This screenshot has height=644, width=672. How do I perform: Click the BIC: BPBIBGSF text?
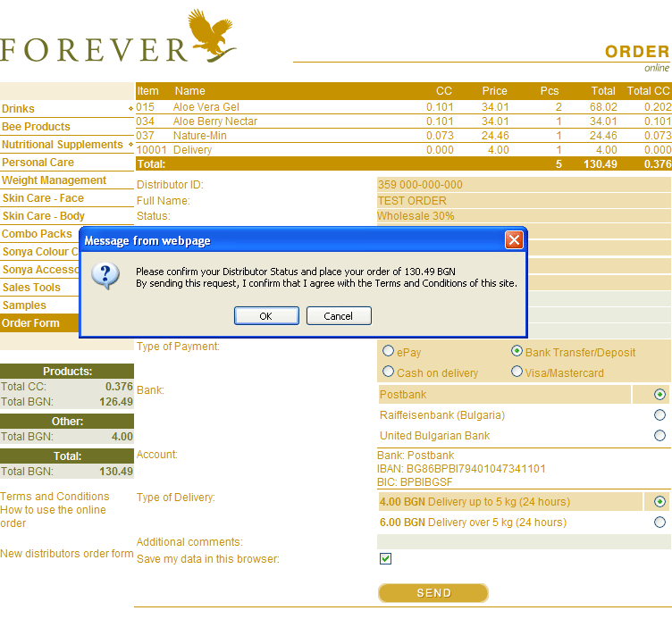point(415,482)
